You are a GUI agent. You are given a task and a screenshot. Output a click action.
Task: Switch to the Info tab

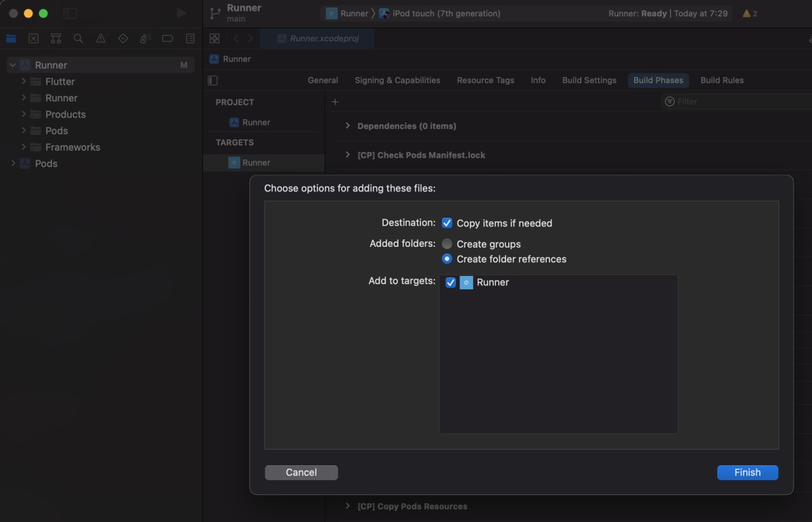coord(538,80)
